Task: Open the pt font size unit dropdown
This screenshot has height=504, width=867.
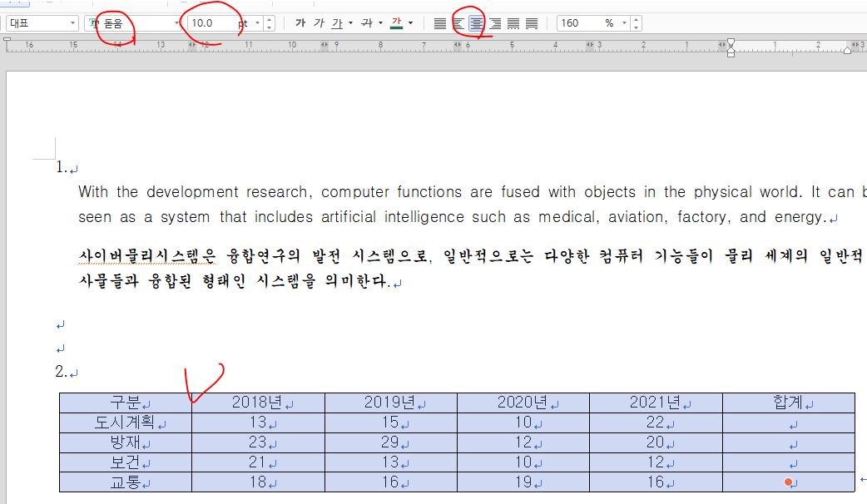Action: [258, 23]
